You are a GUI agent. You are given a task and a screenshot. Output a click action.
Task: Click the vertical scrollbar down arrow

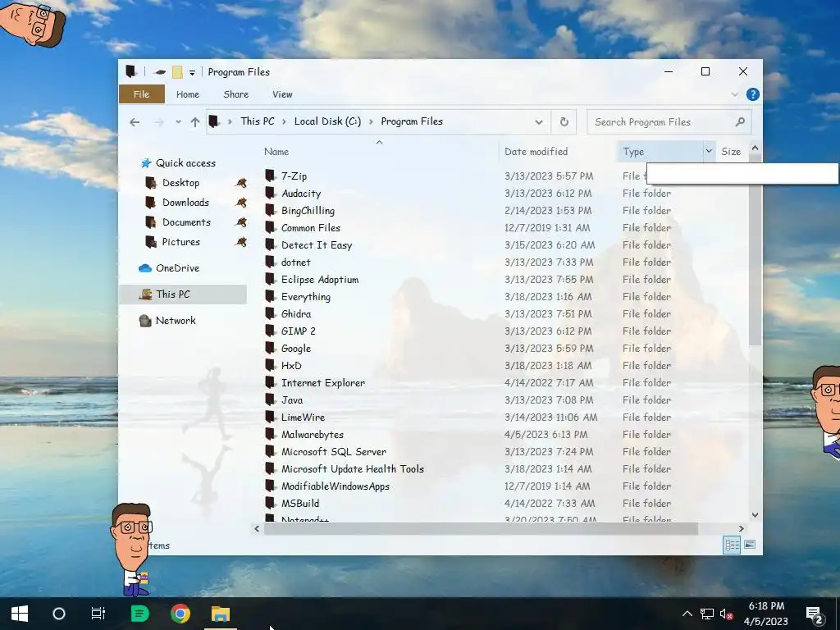tap(755, 515)
